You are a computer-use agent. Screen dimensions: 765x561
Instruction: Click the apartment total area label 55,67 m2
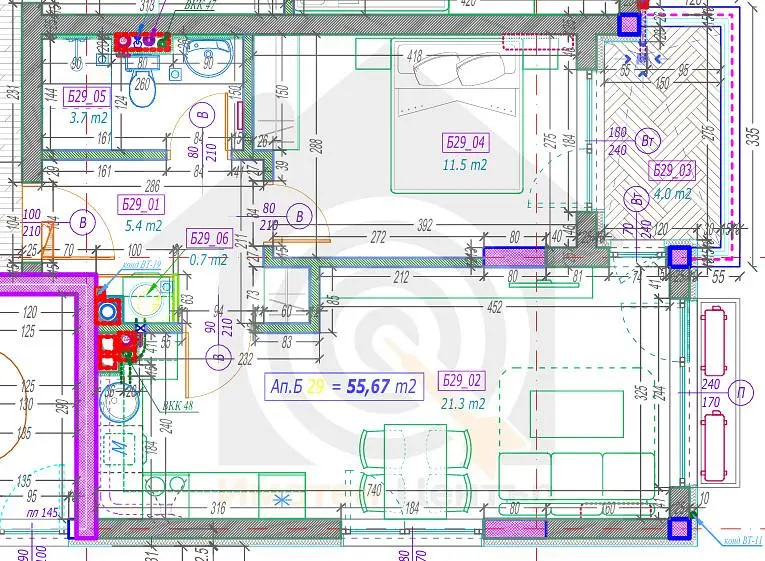(341, 384)
